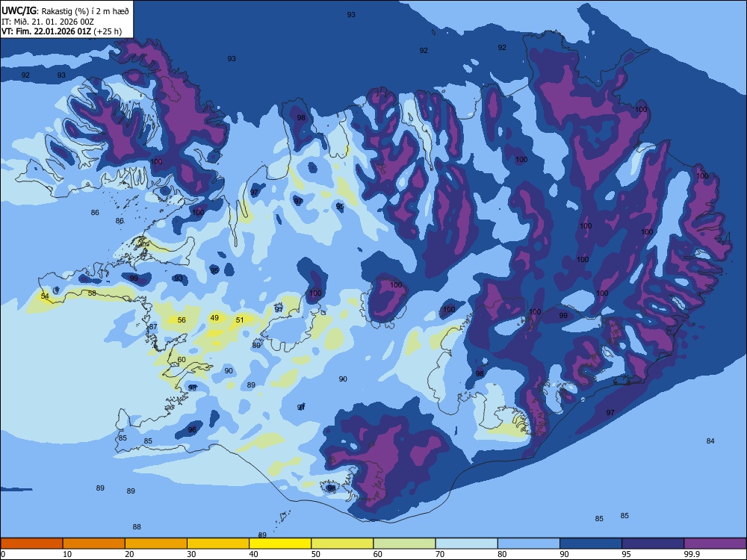Select the humidity value 58 on the map
The image size is (747, 560).
(92, 293)
